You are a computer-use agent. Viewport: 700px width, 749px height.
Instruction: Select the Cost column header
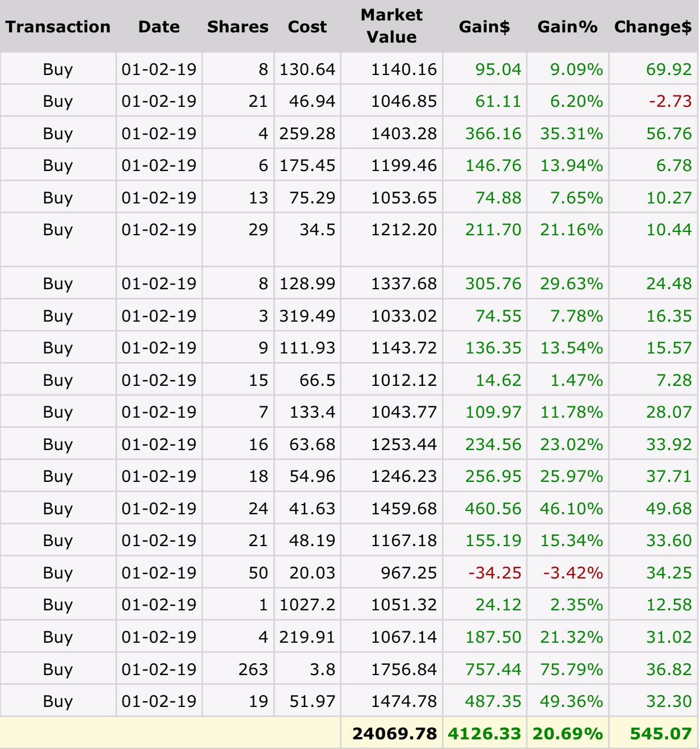[307, 27]
